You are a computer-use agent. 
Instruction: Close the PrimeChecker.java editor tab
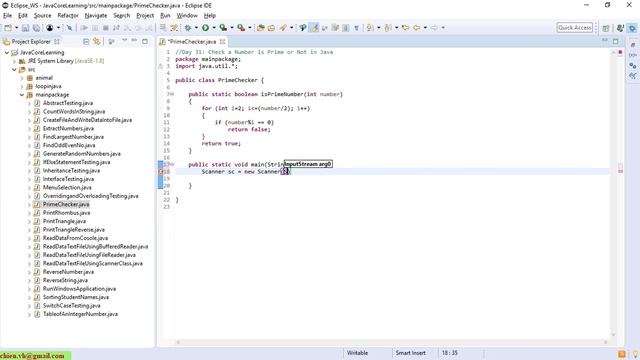pos(222,42)
